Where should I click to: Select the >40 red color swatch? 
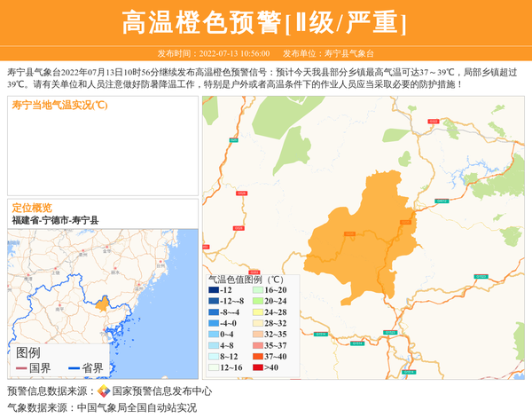[x=259, y=367]
